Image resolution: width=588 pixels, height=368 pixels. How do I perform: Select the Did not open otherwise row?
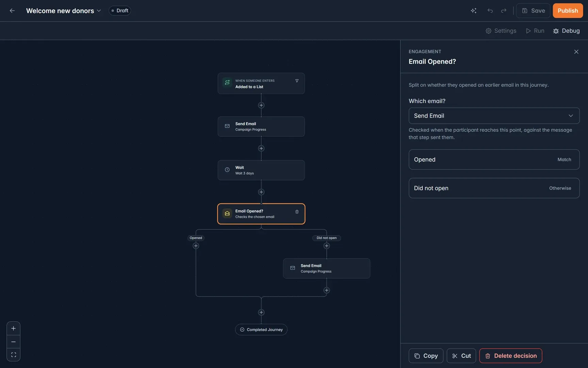494,188
